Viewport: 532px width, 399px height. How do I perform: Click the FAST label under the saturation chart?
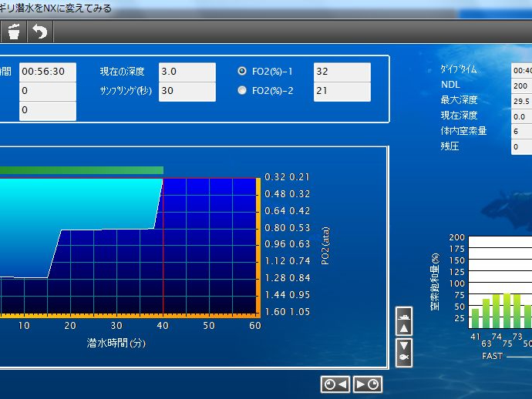tap(492, 356)
